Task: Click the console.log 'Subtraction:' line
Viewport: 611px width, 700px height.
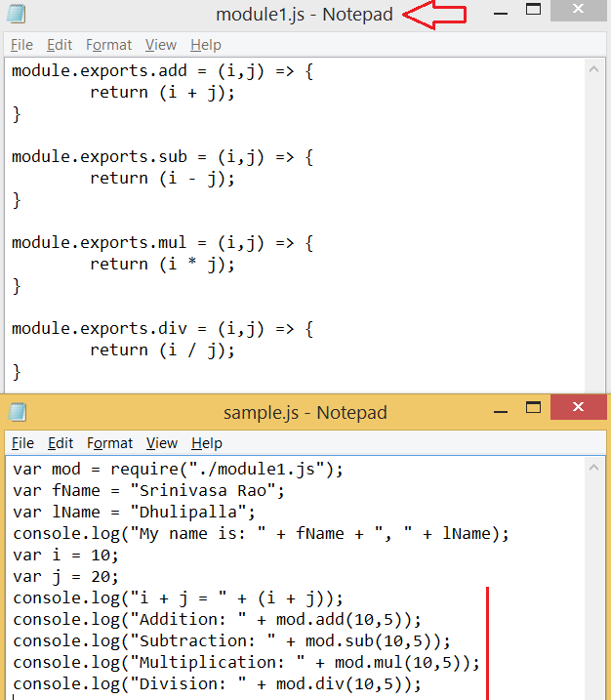Action: click(231, 641)
